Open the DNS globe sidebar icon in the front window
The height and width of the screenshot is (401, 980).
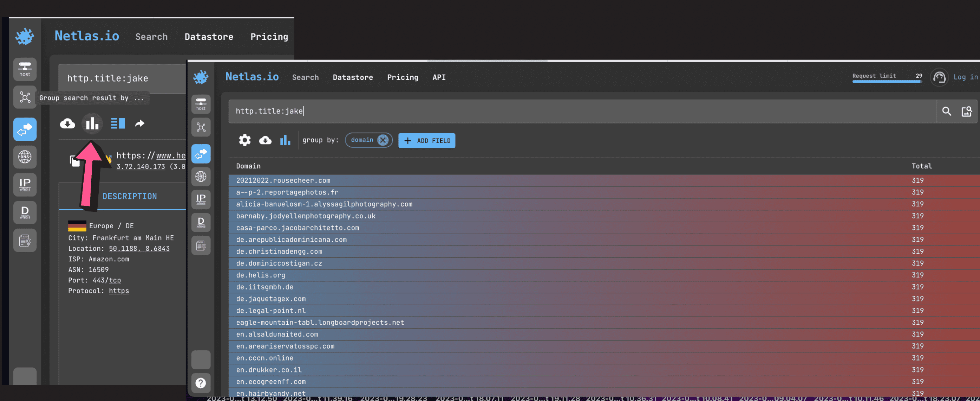click(x=201, y=176)
